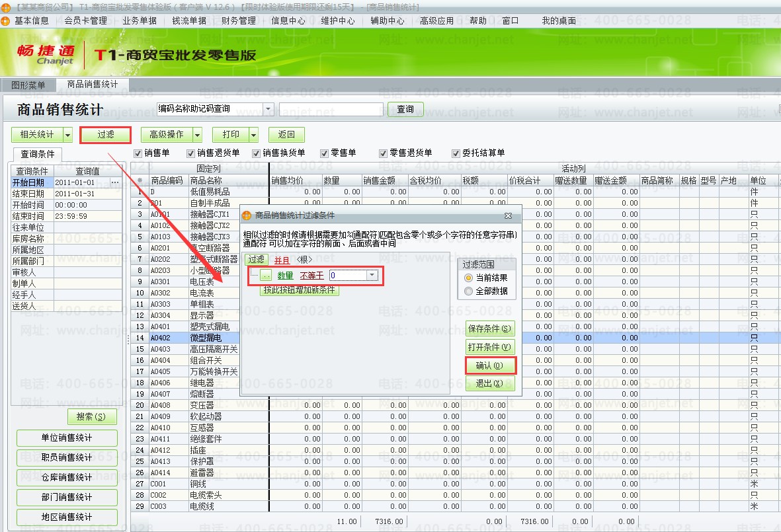Uncheck the 销售退货单 checkbox
The width and height of the screenshot is (781, 532).
click(x=190, y=153)
